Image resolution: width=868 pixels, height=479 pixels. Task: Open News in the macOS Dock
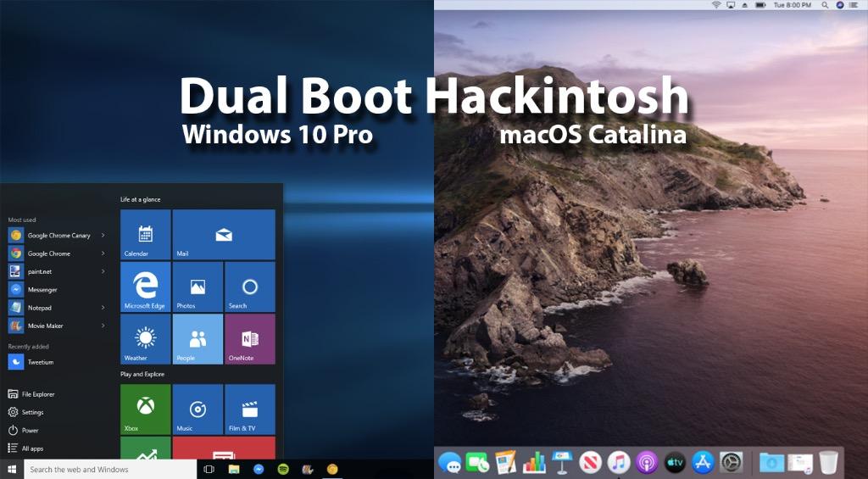click(x=590, y=462)
